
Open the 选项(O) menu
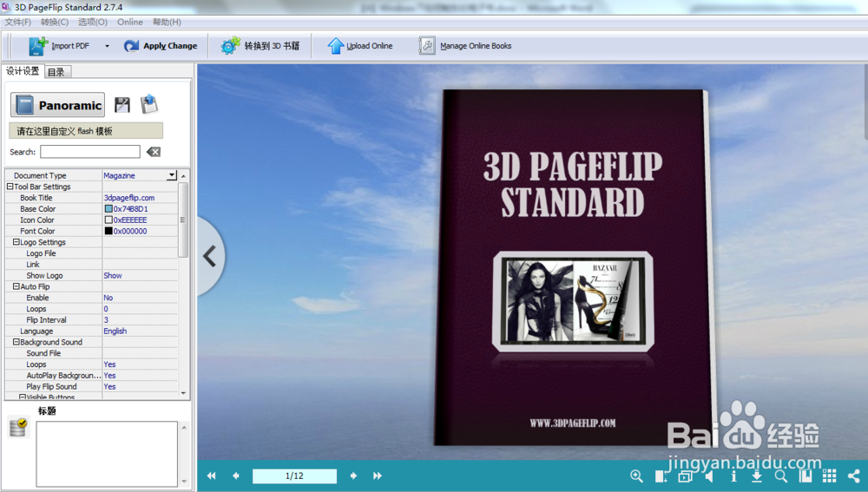[x=93, y=23]
